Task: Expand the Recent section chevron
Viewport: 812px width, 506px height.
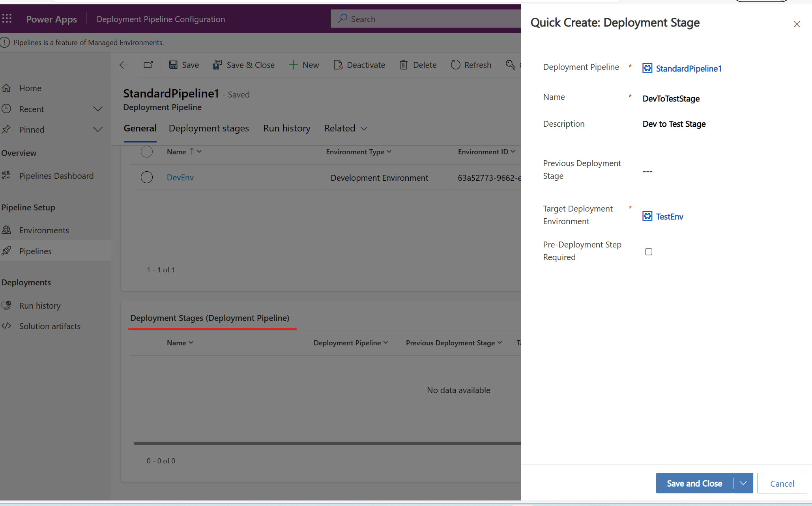Action: [98, 109]
